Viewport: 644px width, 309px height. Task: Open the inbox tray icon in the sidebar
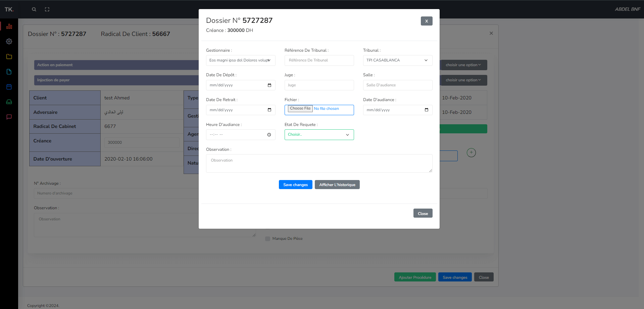click(x=9, y=102)
